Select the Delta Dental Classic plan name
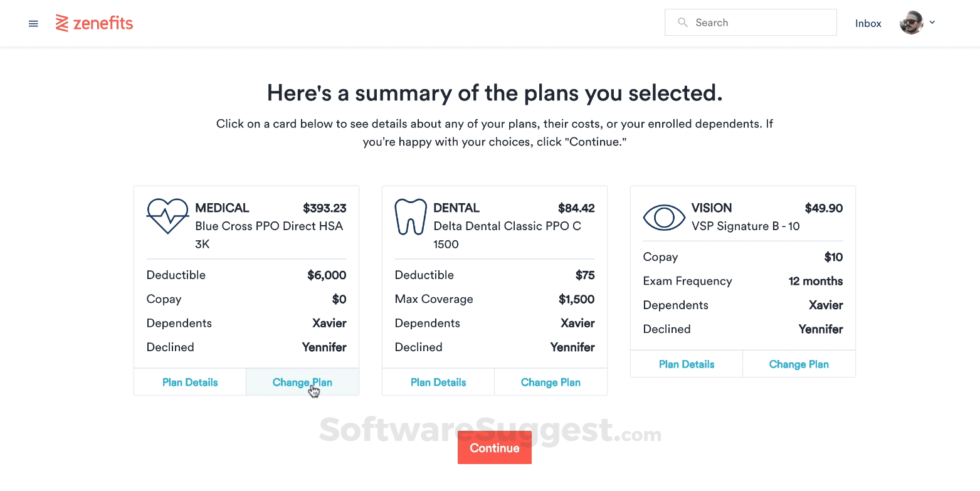 click(x=507, y=226)
